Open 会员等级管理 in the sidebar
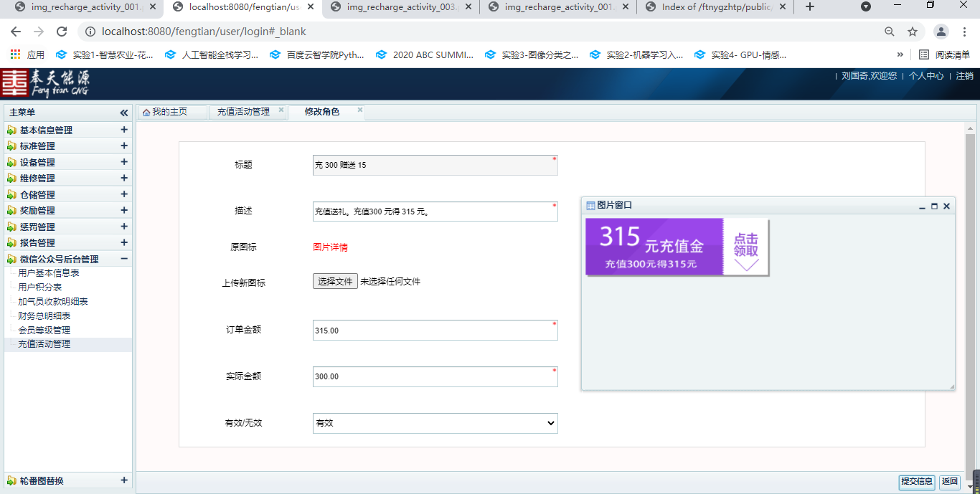The width and height of the screenshot is (980, 494). [x=44, y=330]
